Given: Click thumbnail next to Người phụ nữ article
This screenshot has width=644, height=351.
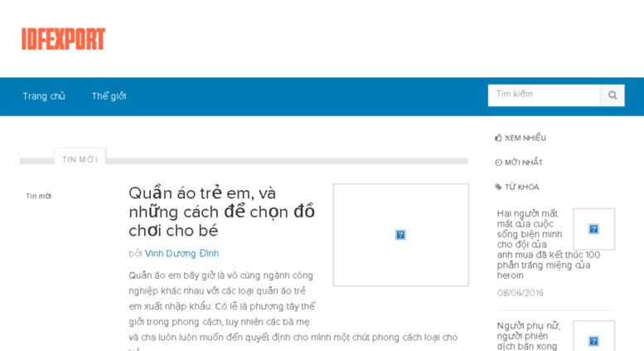Looking at the screenshot, I should click(594, 336).
